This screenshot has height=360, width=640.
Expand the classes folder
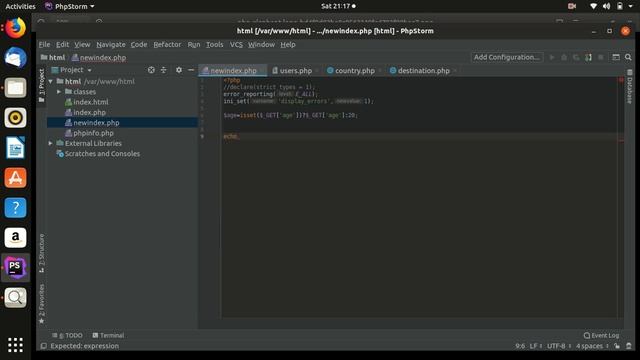pyautogui.click(x=59, y=92)
